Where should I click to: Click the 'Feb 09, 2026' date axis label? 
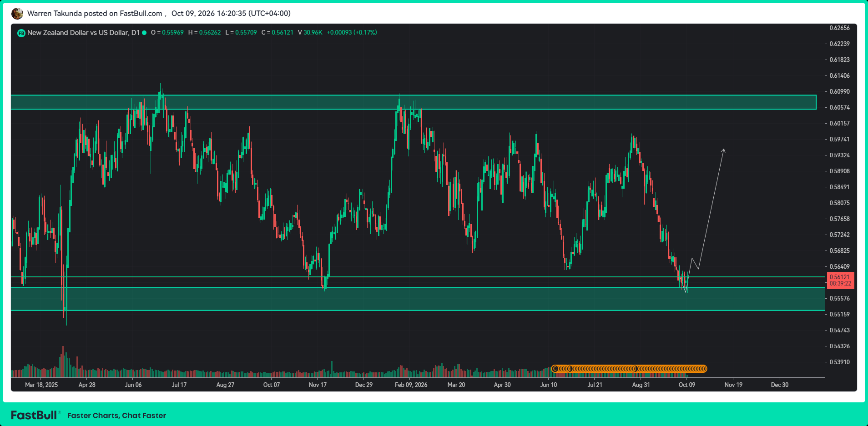(x=411, y=385)
